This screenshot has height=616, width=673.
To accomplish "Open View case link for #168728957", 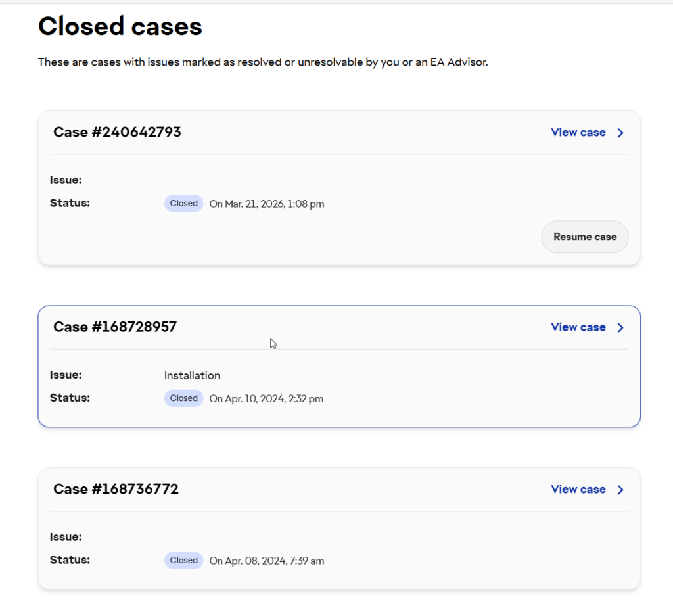I will coord(578,327).
